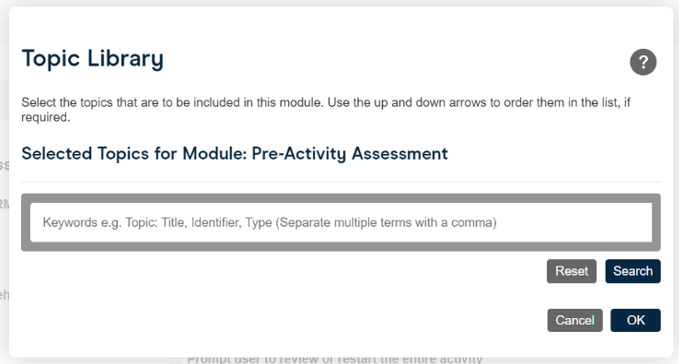Click the Topic Library dialog title
679x364 pixels.
(x=93, y=59)
